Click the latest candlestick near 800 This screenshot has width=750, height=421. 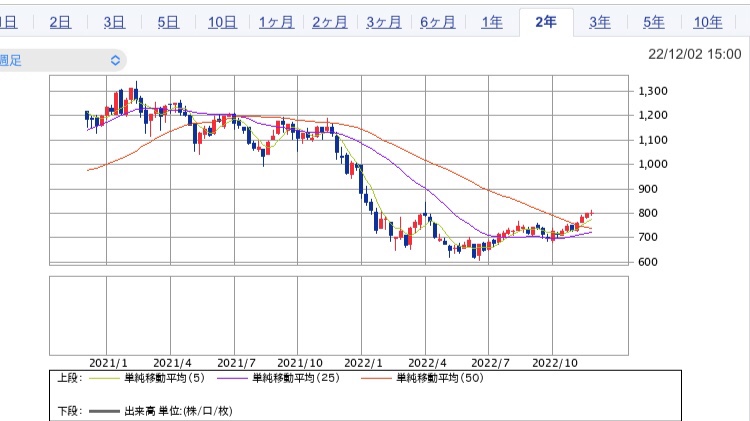(x=591, y=212)
